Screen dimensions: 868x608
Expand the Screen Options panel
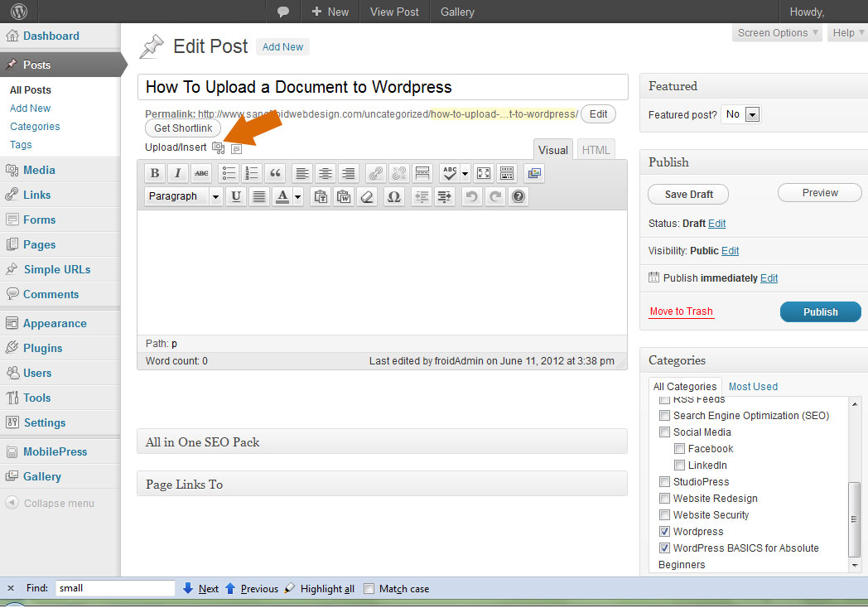pos(778,33)
